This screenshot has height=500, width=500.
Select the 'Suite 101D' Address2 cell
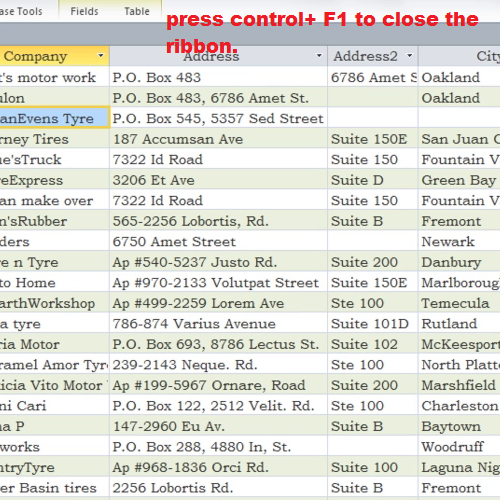373,323
